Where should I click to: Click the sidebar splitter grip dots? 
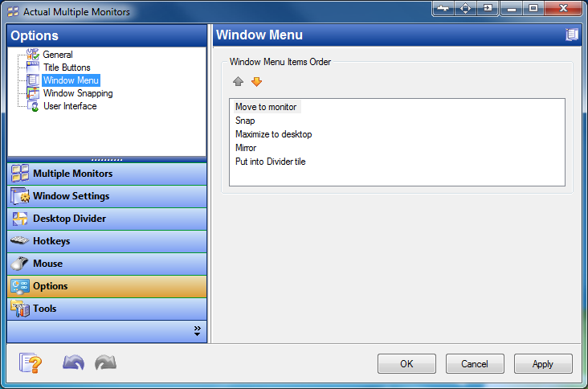(x=107, y=160)
